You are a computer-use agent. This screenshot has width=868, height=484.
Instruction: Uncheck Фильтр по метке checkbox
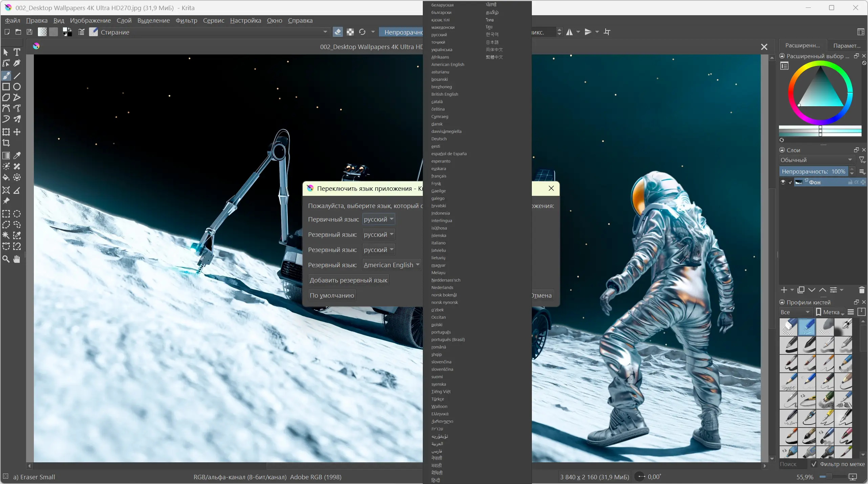pyautogui.click(x=814, y=464)
